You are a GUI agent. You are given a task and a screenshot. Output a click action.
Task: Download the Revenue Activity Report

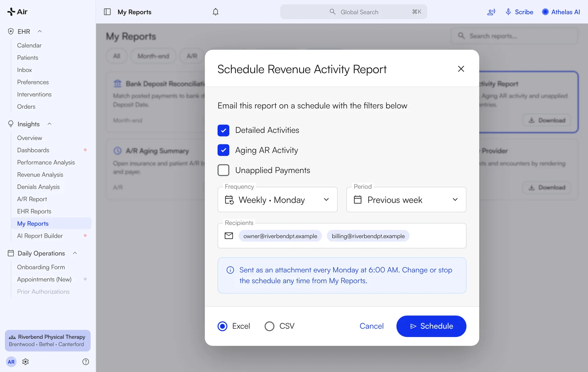click(x=547, y=120)
